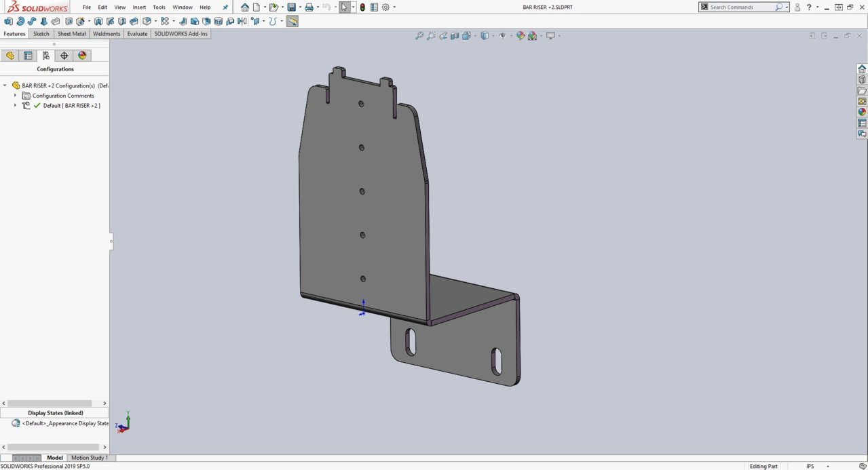This screenshot has height=470, width=868.
Task: Open SOLIDWORKS Resources home icon in task pane
Action: (862, 69)
